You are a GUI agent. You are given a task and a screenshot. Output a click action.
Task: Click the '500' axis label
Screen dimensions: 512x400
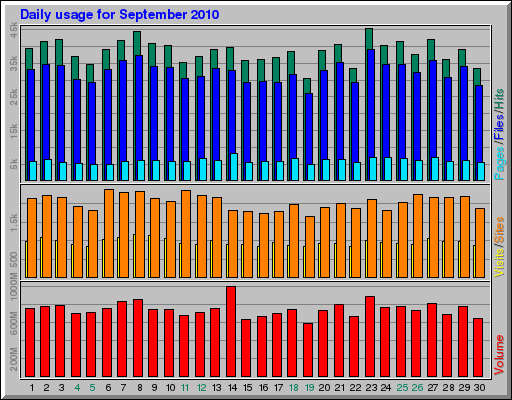(x=14, y=260)
